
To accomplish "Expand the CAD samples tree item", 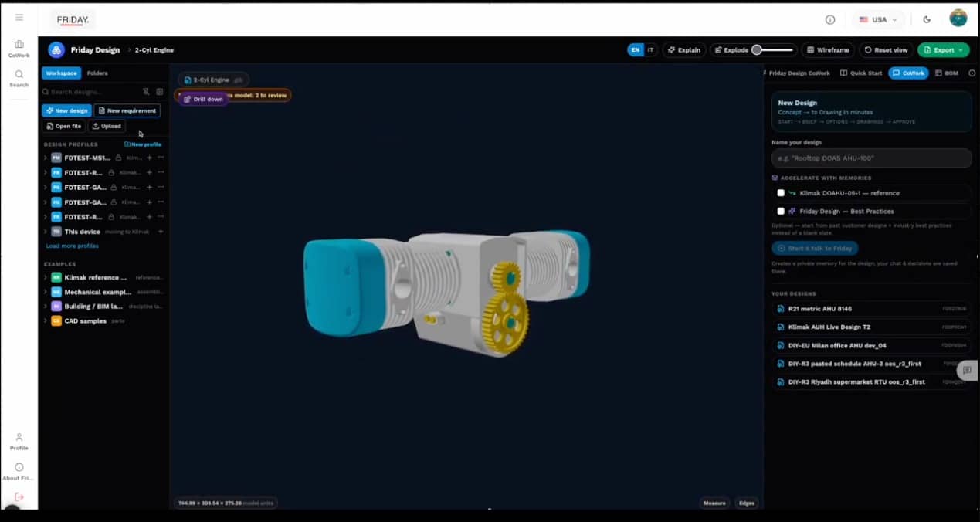I will 46,320.
